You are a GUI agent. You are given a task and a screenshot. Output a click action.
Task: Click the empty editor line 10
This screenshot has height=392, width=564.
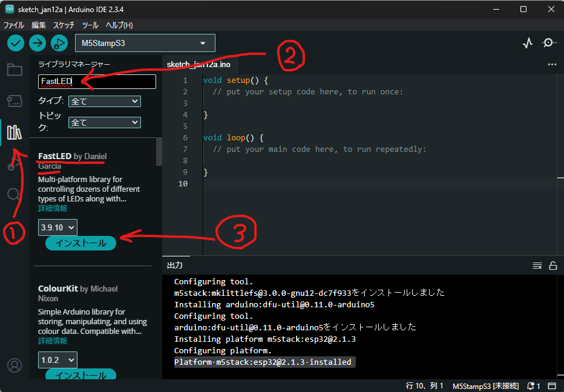381,184
